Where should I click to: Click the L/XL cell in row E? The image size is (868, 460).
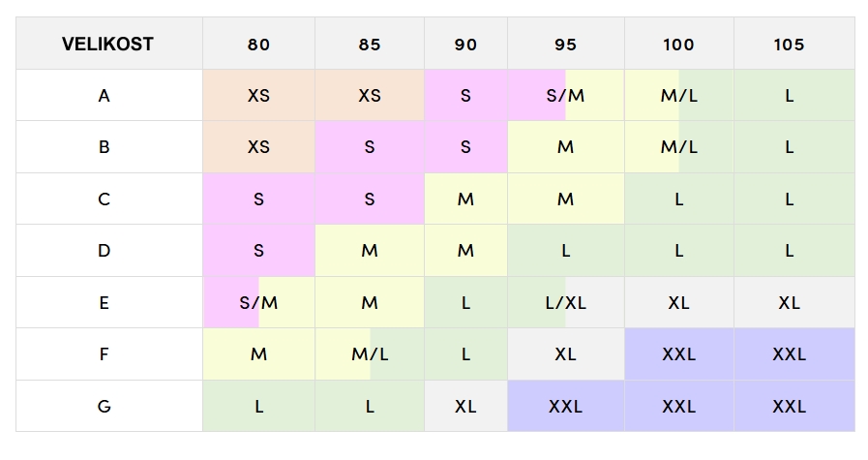pos(566,303)
